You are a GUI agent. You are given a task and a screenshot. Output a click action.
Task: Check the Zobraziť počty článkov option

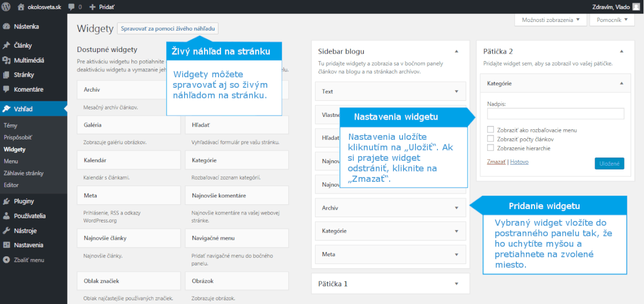491,139
